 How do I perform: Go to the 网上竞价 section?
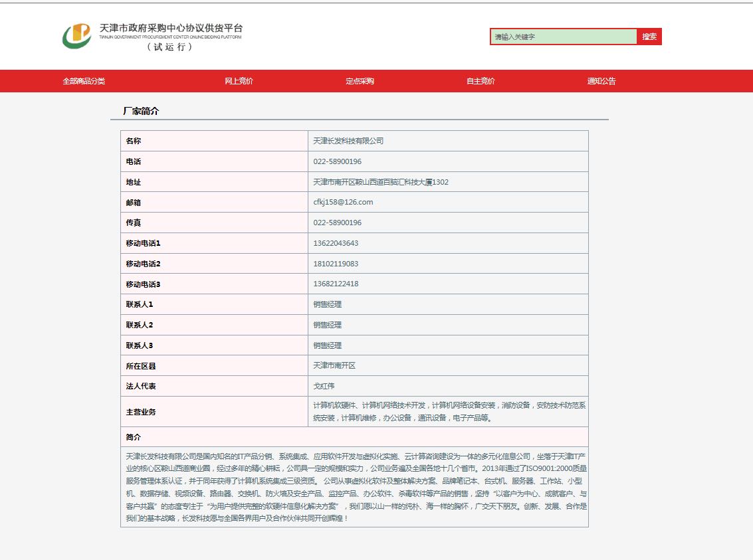[x=239, y=81]
